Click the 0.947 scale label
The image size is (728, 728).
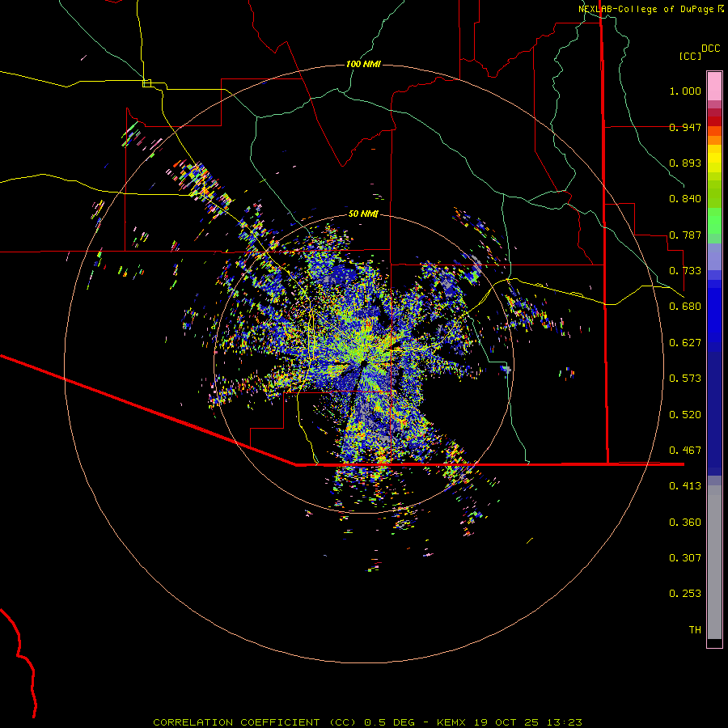(x=685, y=127)
